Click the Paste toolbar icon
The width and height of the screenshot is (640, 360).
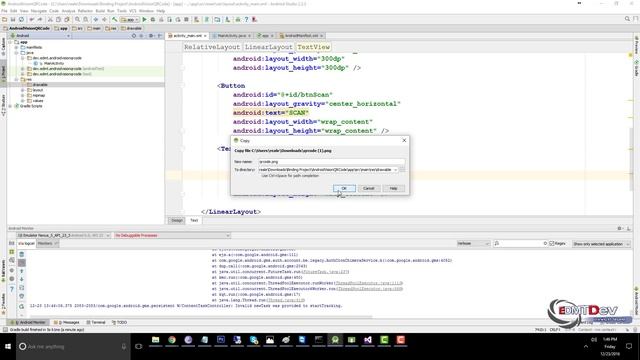tap(67, 19)
